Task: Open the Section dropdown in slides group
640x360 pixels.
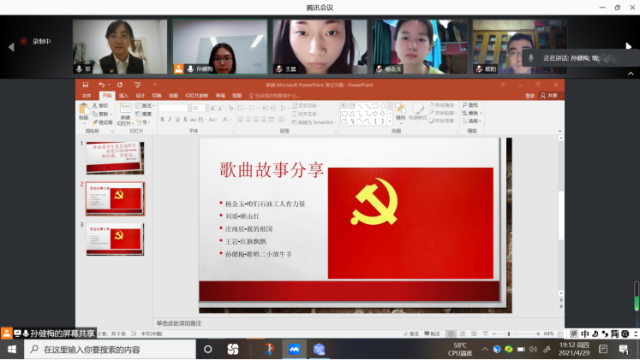Action: (x=144, y=122)
